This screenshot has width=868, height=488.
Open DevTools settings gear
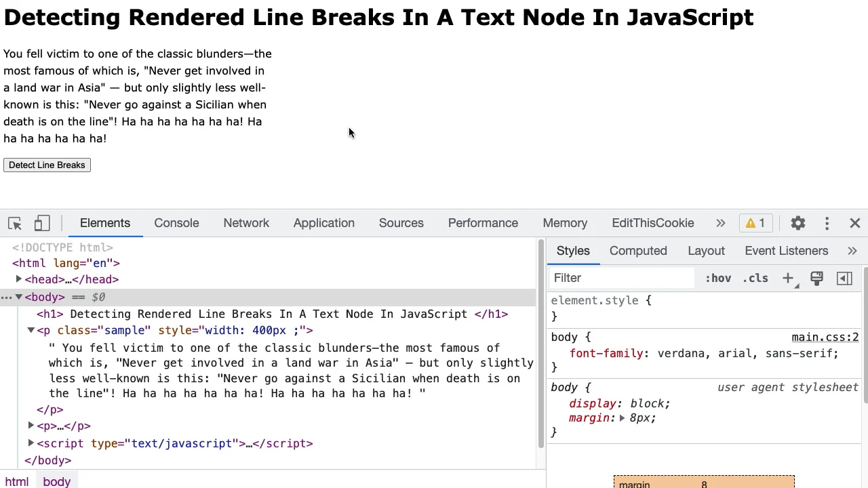tap(798, 223)
